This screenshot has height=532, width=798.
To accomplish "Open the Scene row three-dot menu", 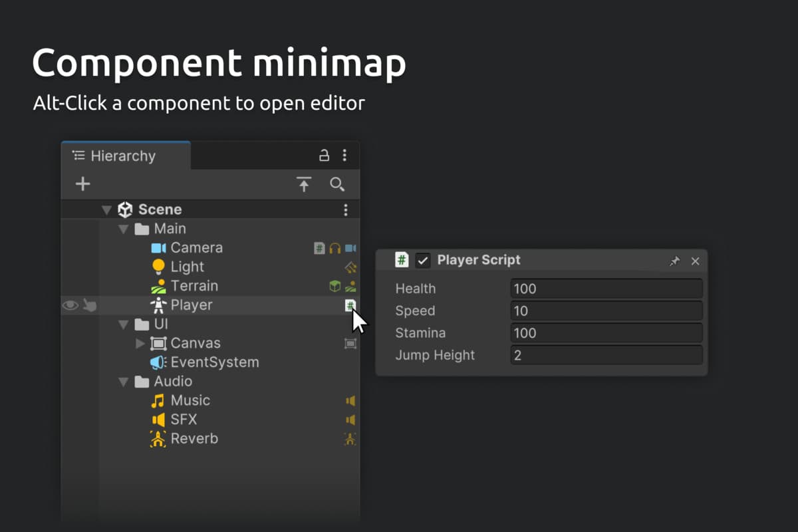I will click(345, 210).
